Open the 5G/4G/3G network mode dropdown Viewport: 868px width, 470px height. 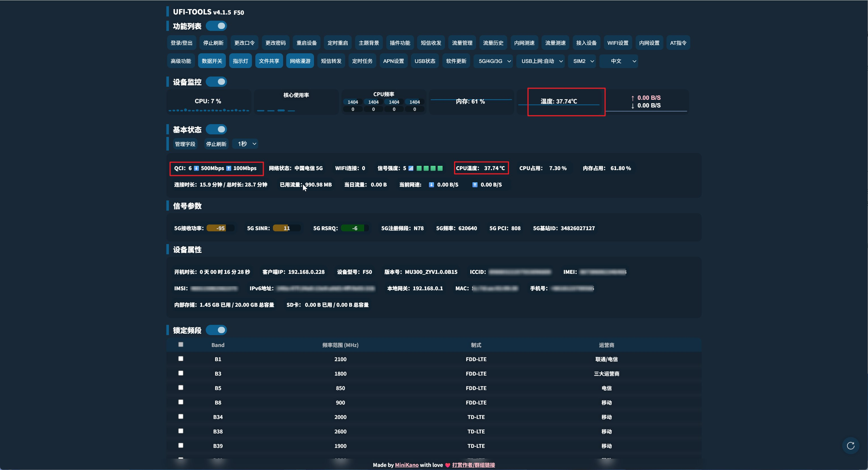point(493,61)
